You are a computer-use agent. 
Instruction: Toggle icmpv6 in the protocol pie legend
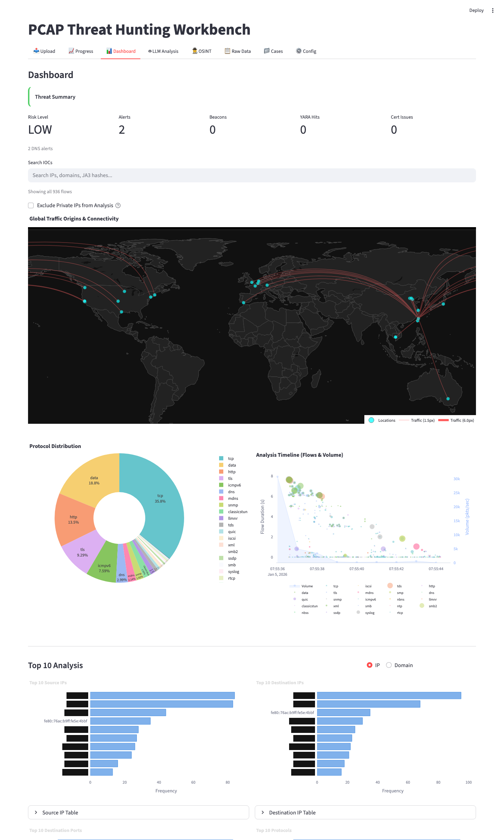230,485
